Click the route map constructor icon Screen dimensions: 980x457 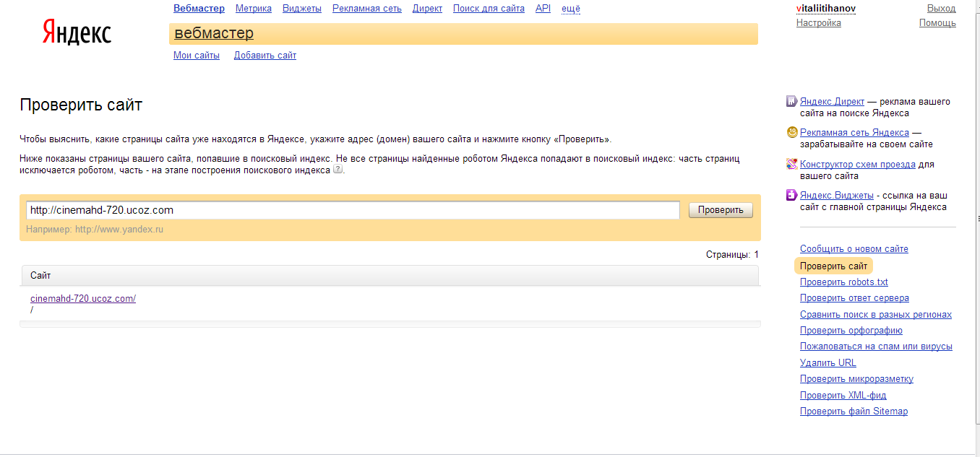pos(791,165)
